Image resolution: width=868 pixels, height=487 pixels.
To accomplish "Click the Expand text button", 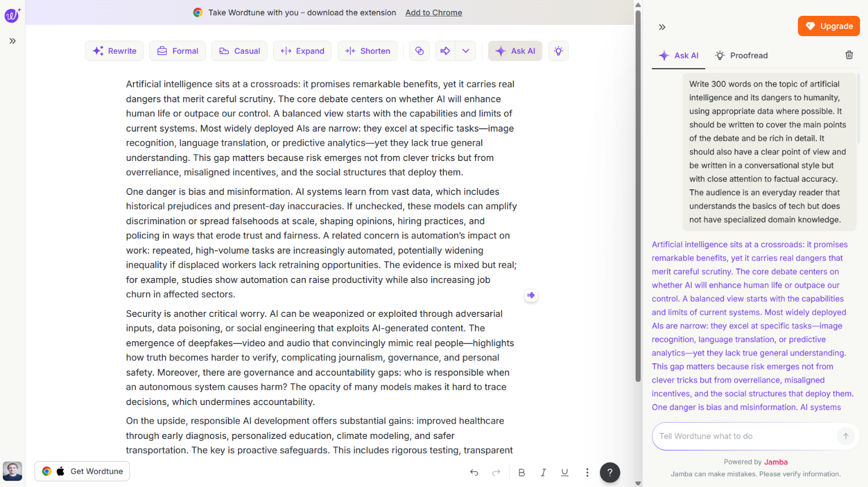I will tap(303, 51).
